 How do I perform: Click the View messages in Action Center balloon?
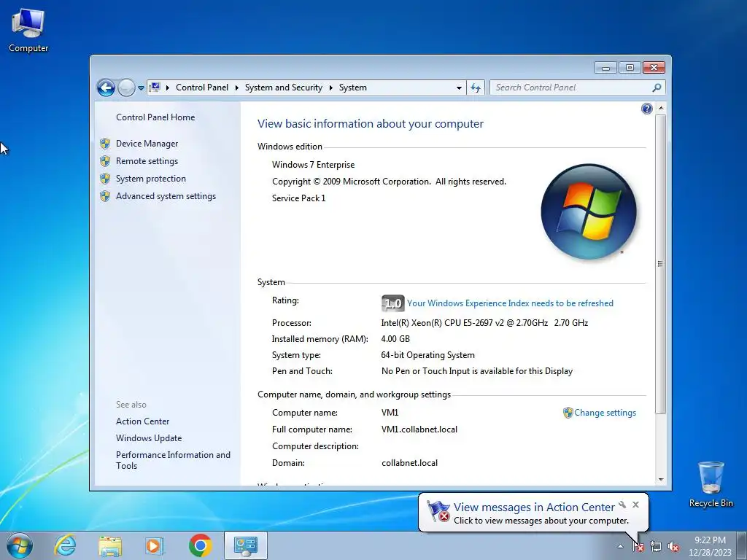click(533, 513)
